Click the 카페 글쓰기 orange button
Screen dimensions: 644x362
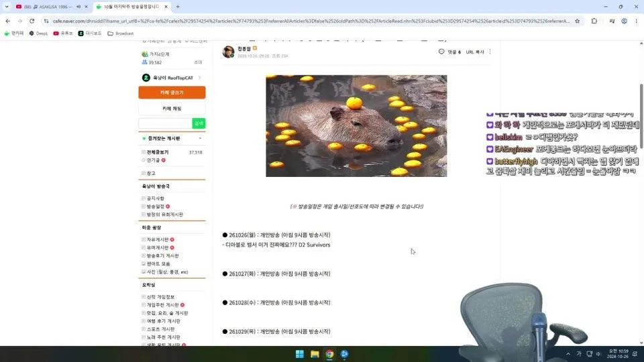click(172, 93)
